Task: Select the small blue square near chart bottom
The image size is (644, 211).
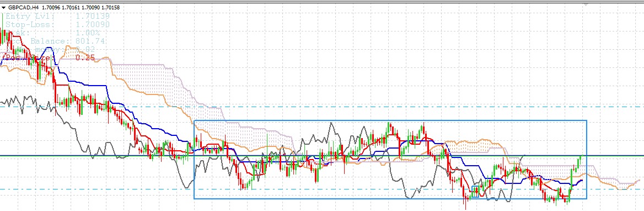Action: 475,192
